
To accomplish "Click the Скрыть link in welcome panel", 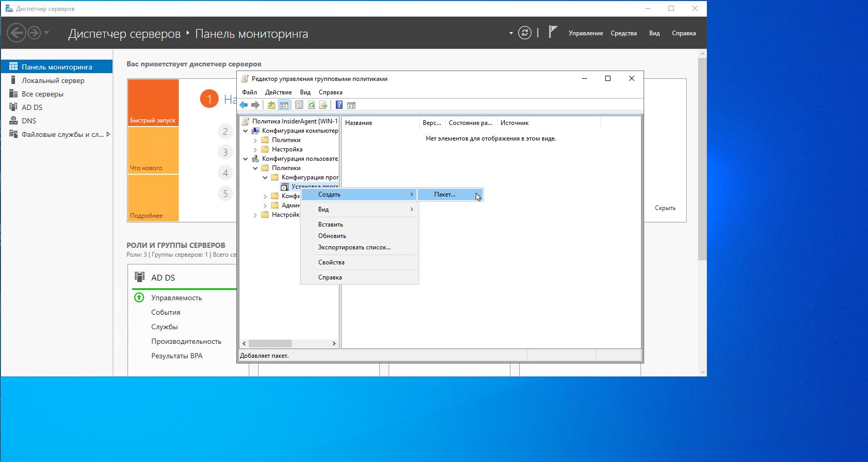I will pyautogui.click(x=665, y=208).
